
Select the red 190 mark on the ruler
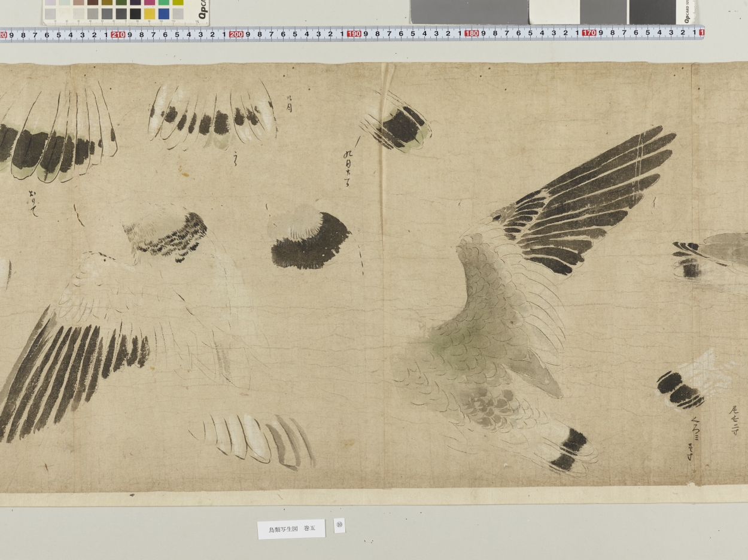(x=354, y=34)
